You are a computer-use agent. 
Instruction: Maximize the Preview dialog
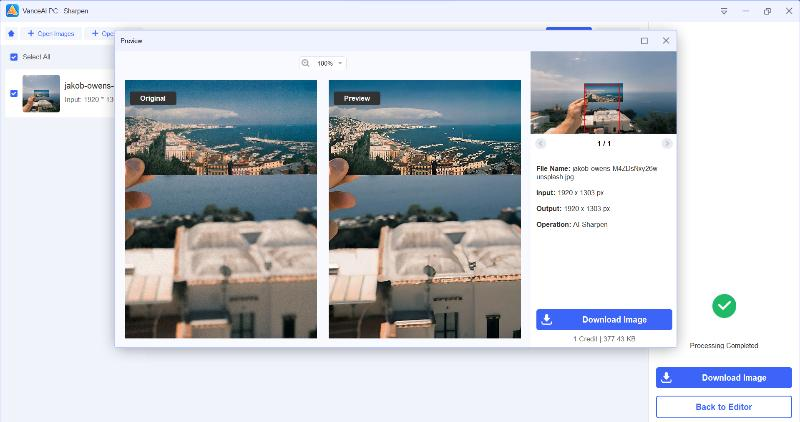pyautogui.click(x=644, y=41)
